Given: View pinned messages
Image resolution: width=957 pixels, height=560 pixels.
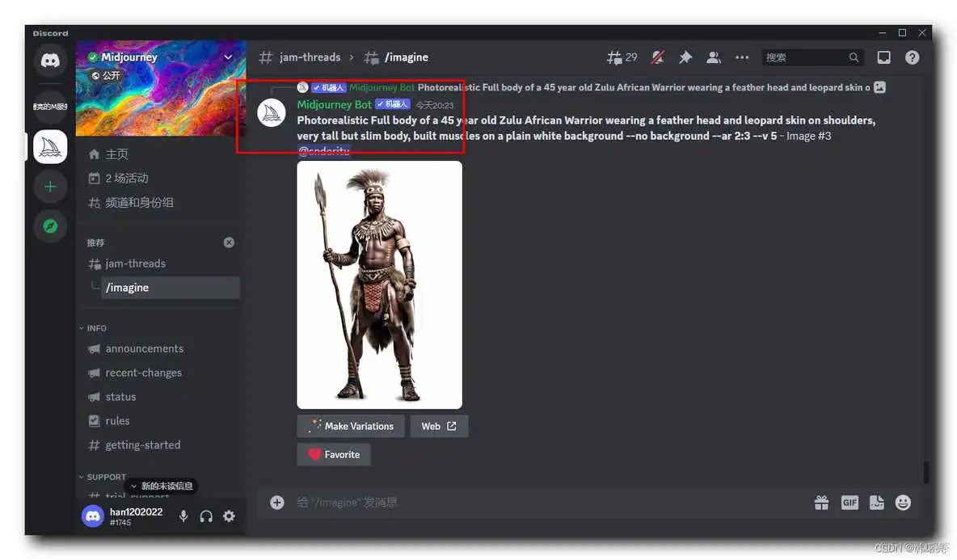Looking at the screenshot, I should click(x=685, y=57).
